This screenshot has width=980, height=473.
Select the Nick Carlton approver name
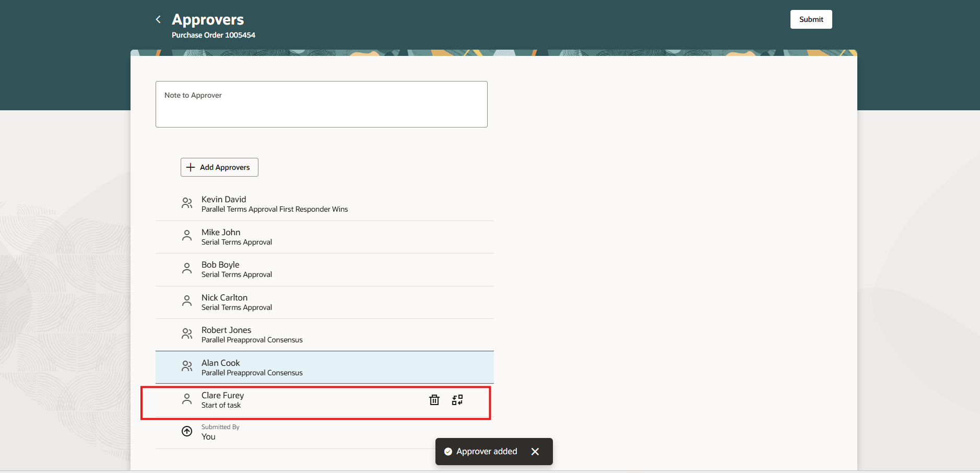[x=225, y=297]
